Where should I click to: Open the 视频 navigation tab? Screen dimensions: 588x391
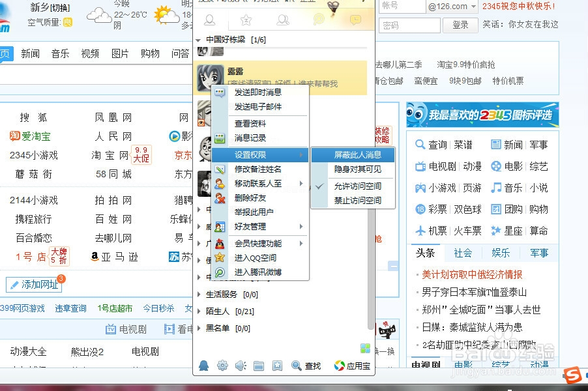90,54
